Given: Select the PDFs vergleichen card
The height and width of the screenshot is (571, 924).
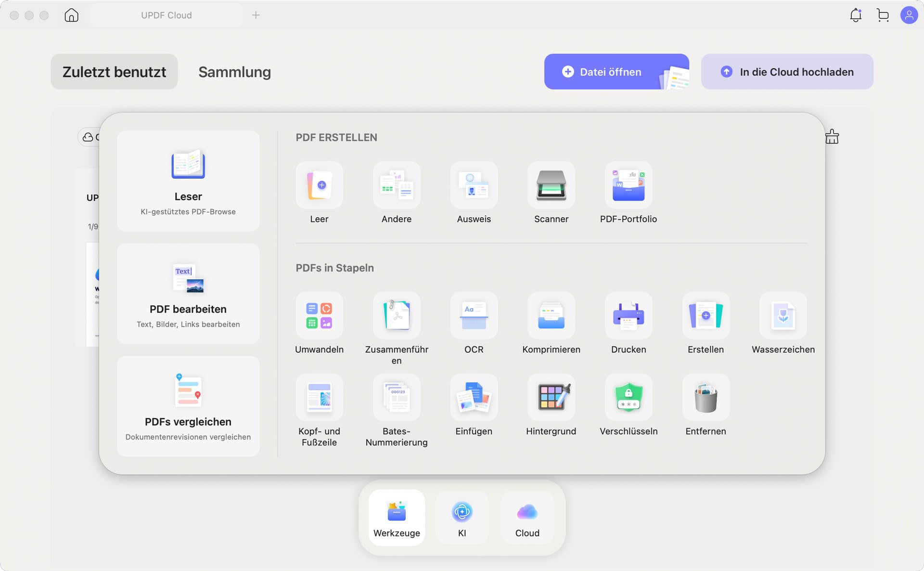Looking at the screenshot, I should tap(188, 406).
